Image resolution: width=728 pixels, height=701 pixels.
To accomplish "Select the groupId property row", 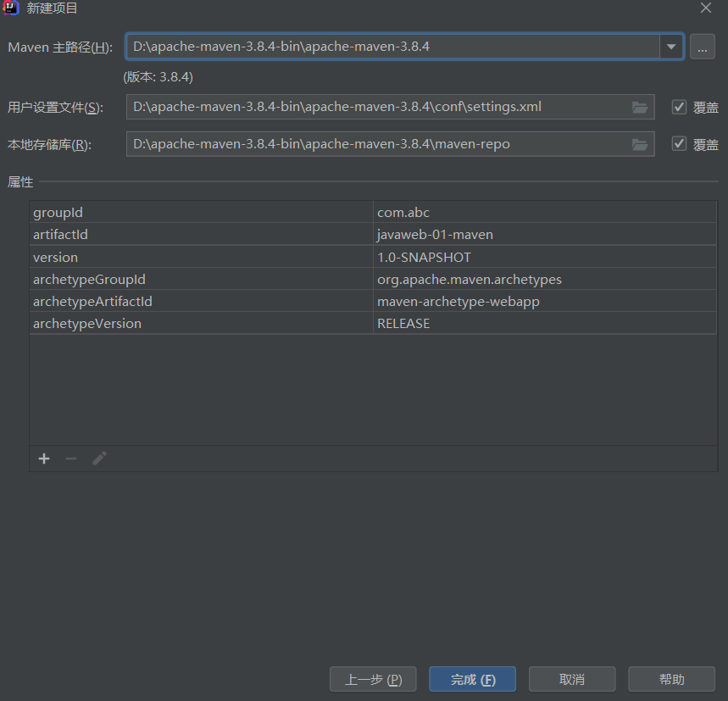I will click(373, 212).
